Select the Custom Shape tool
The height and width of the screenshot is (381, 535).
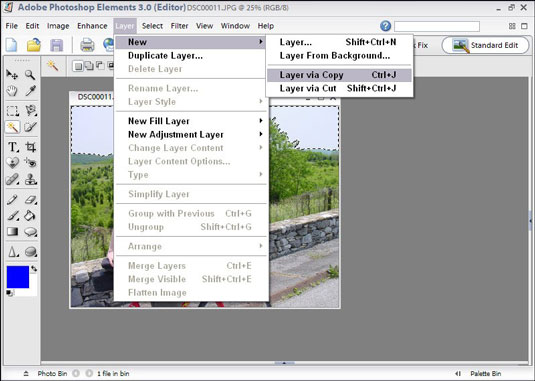coord(30,232)
